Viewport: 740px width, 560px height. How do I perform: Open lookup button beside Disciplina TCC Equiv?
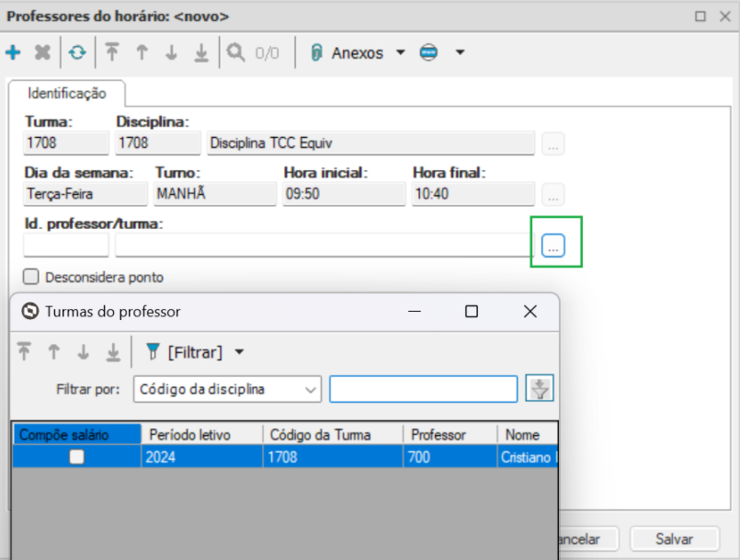[553, 143]
